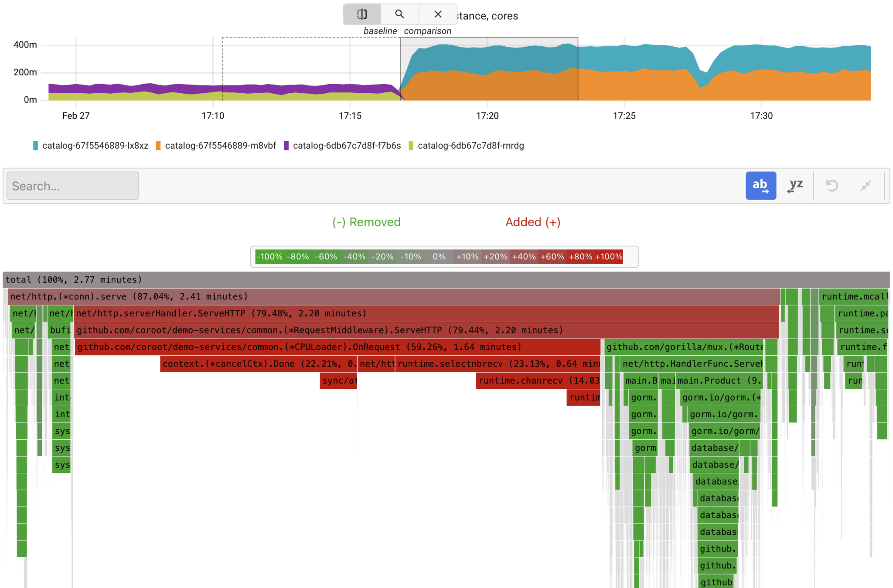
Task: Toggle legend series catalog-67f5546889-lx8xz
Action: (x=95, y=146)
